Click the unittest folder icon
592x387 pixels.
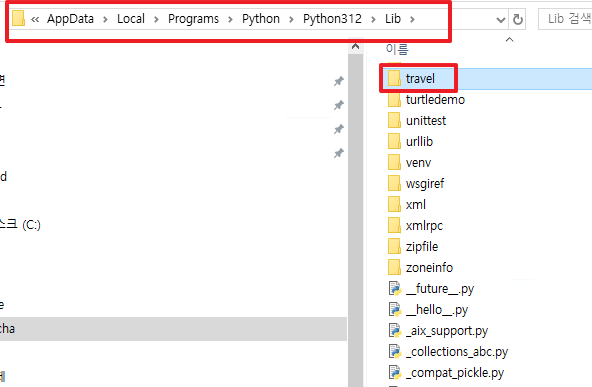(x=394, y=120)
